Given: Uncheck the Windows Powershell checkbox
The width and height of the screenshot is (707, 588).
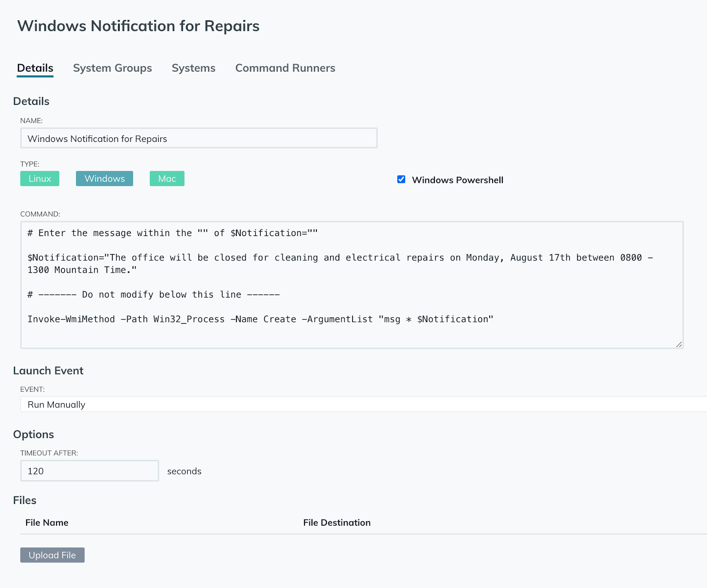Looking at the screenshot, I should tap(401, 179).
